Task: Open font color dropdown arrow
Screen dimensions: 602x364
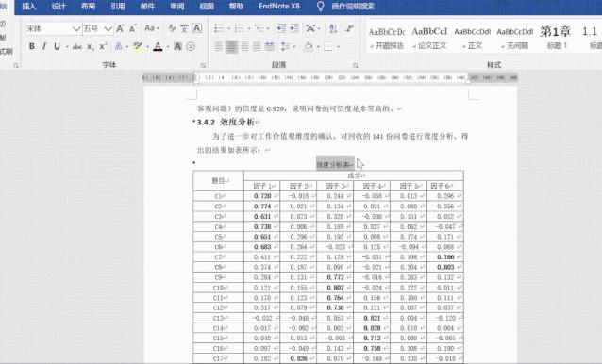Action: pos(168,47)
